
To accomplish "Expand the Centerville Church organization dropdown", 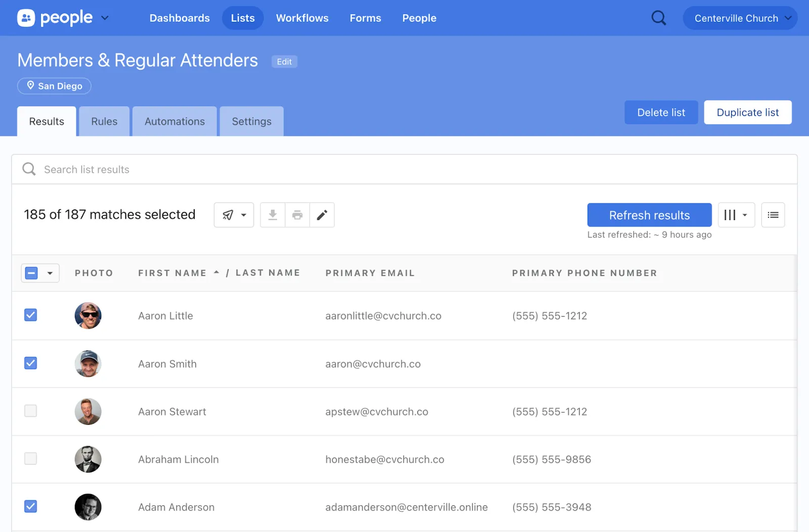I will pos(740,18).
